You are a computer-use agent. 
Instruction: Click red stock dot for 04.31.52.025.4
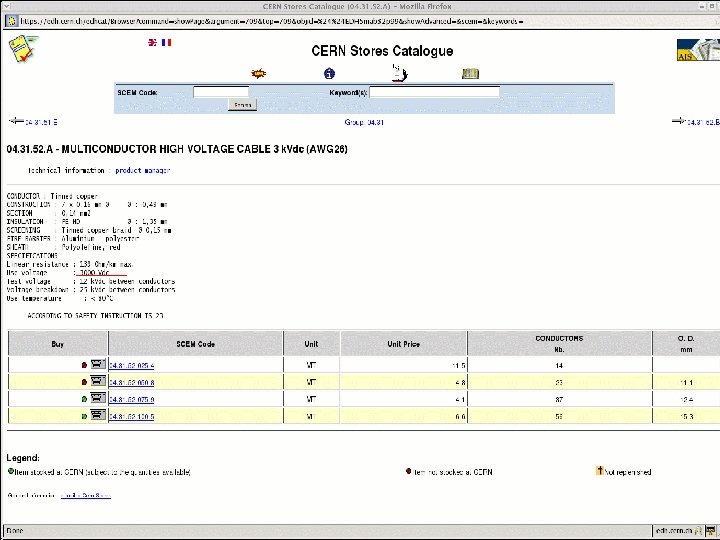tap(84, 365)
